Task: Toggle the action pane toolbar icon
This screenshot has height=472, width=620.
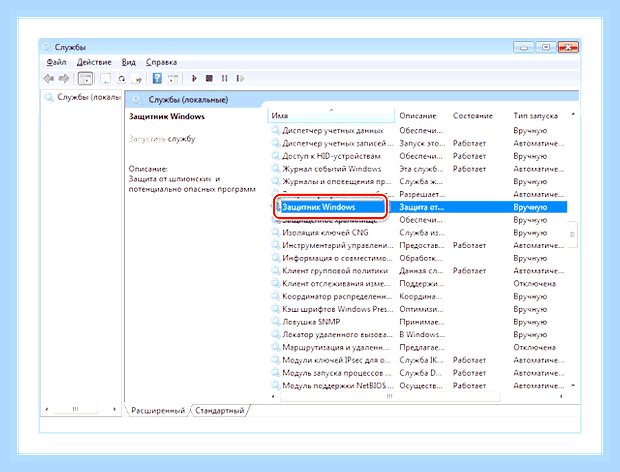Action: click(x=173, y=79)
